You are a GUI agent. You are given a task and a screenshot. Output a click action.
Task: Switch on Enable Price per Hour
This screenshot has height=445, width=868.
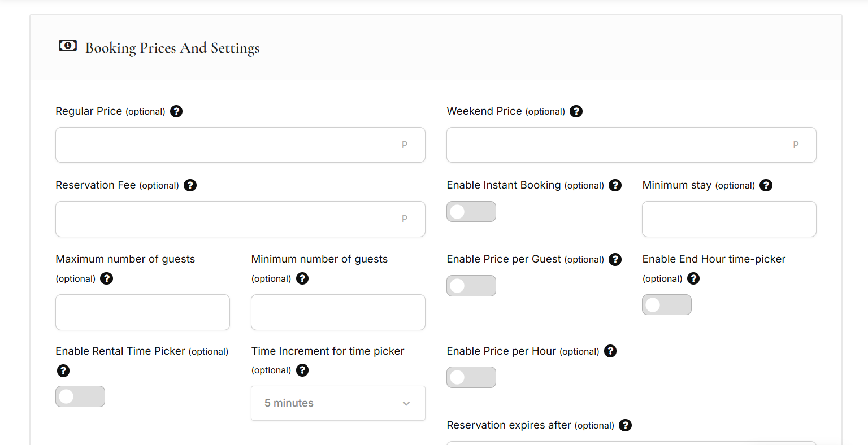pos(471,377)
